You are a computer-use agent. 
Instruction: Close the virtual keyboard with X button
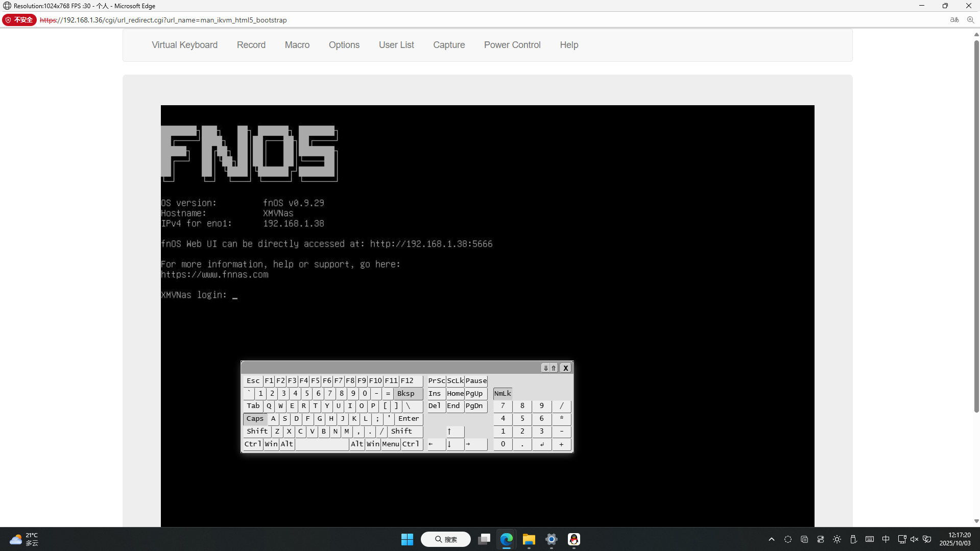tap(565, 368)
